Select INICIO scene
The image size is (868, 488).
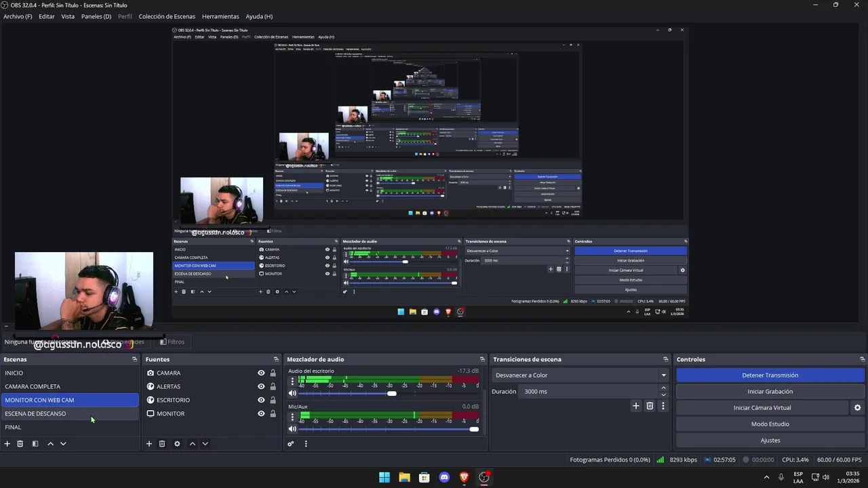tap(70, 373)
